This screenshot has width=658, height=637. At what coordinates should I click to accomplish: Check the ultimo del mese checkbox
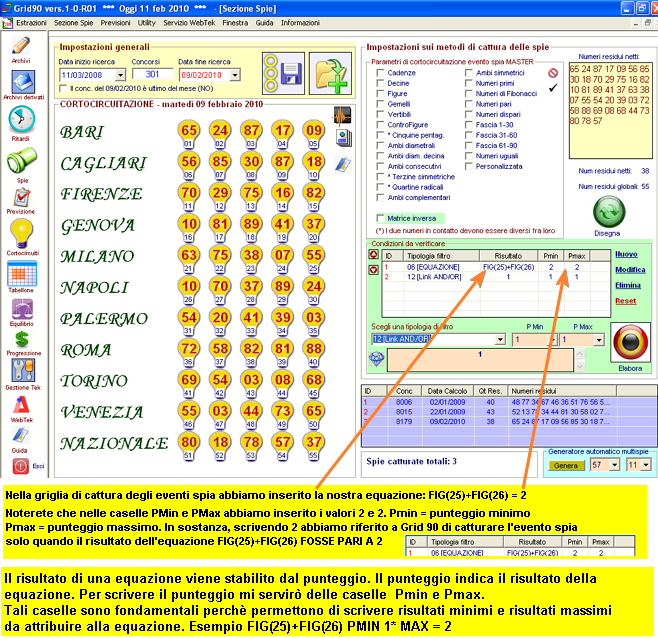[63, 89]
